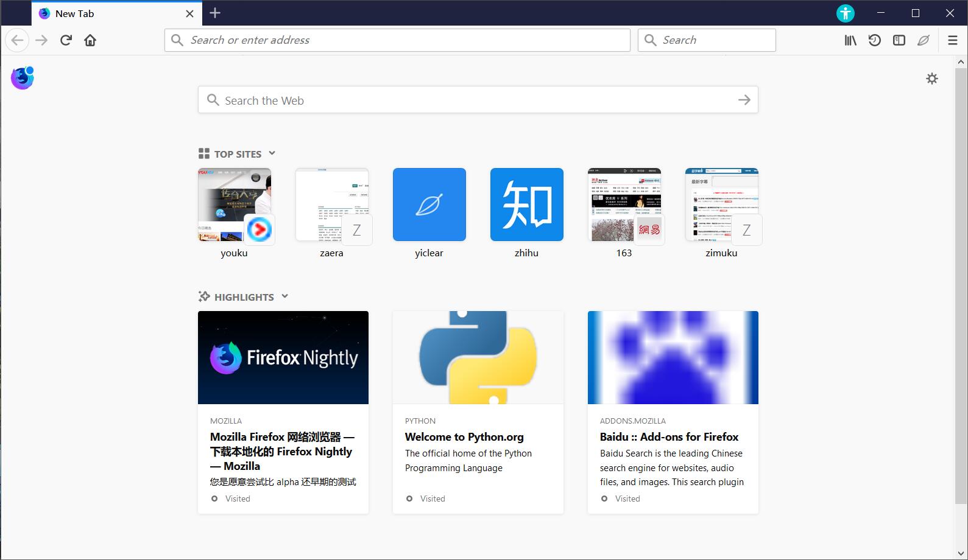Click the magnifier icon in address bar
The image size is (968, 560).
tap(177, 40)
